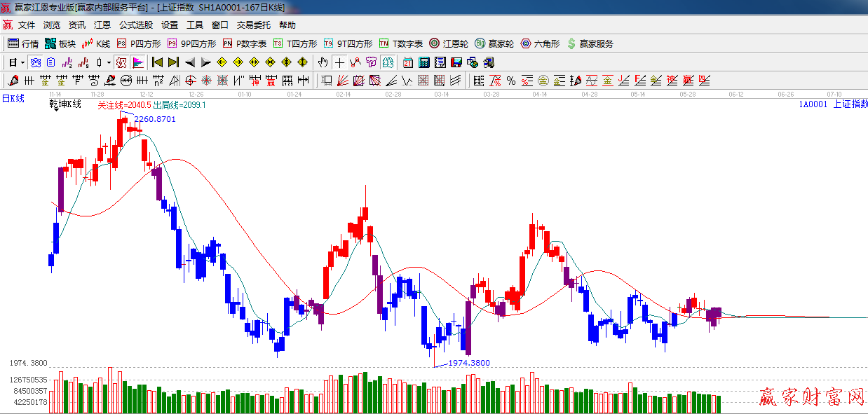Image resolution: width=868 pixels, height=414 pixels.
Task: Select the percent sign drawing tool
Action: [x=511, y=81]
